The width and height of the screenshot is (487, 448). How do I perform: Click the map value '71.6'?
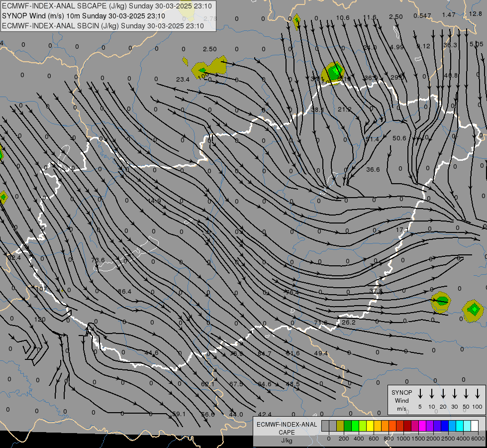click(320, 323)
